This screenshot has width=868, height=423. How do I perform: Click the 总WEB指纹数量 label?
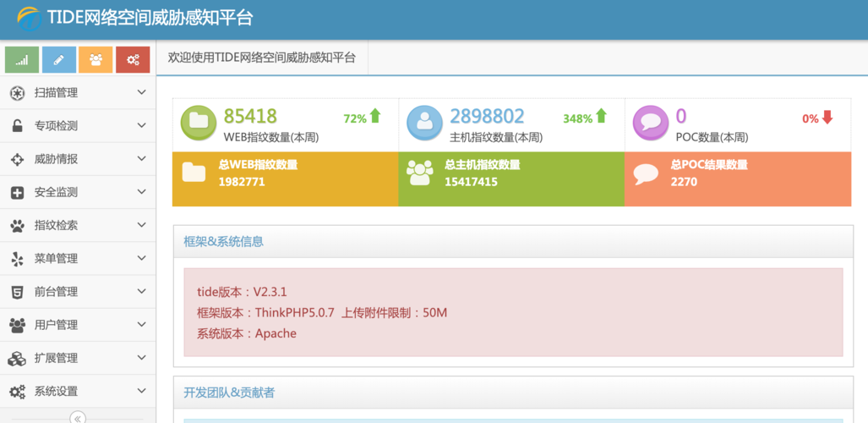tap(259, 165)
